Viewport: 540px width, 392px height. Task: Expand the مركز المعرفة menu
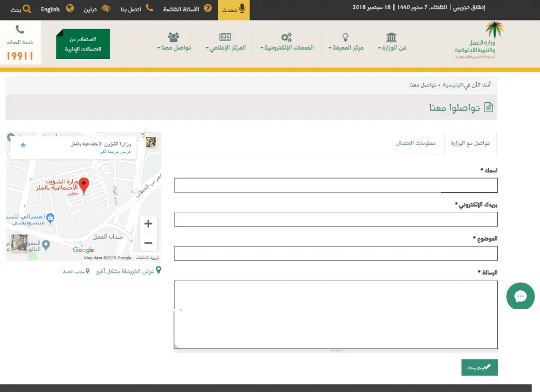tap(346, 47)
